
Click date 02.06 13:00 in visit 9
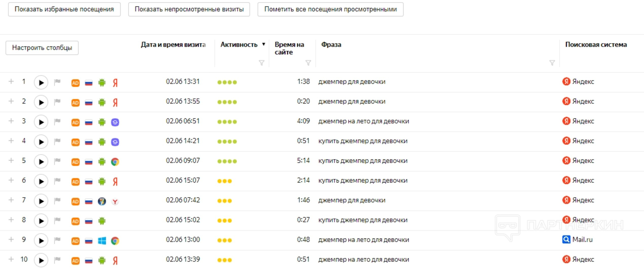tap(183, 239)
